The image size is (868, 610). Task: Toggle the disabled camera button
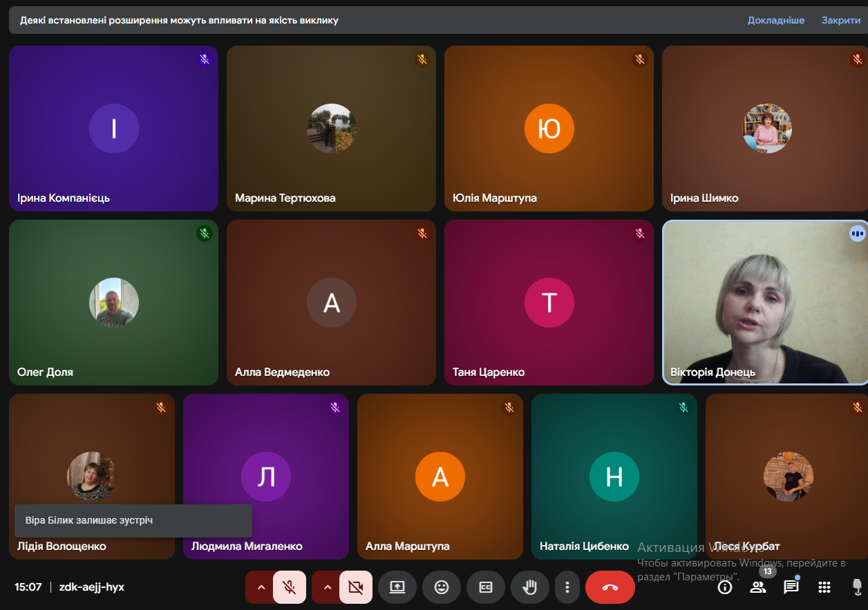pos(356,587)
